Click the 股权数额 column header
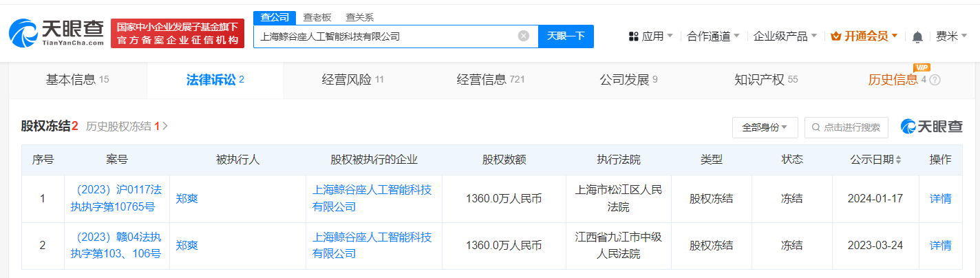The width and height of the screenshot is (980, 278). pyautogui.click(x=504, y=160)
